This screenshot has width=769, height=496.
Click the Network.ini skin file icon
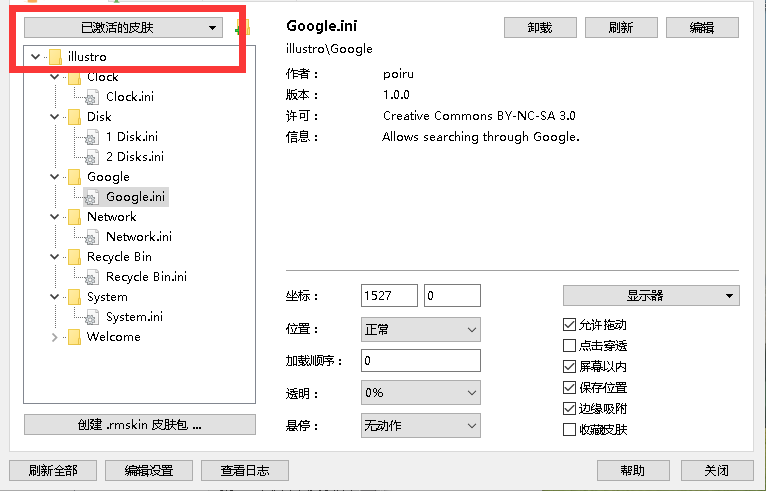tap(94, 237)
